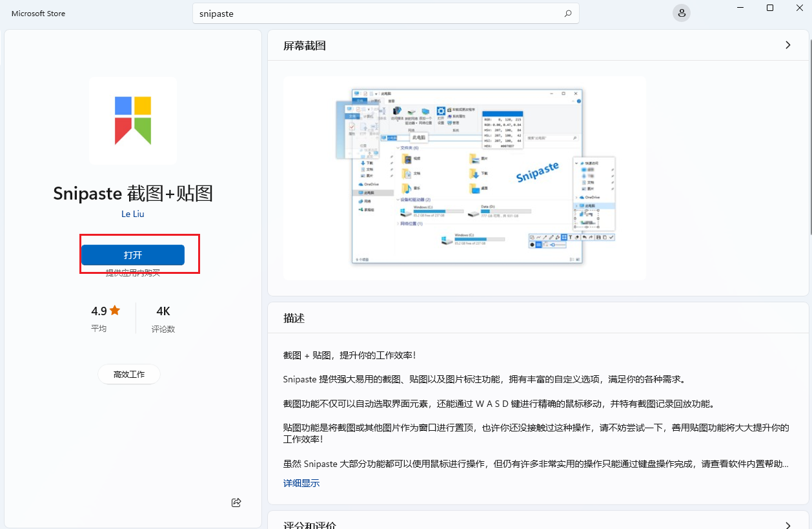Image resolution: width=812 pixels, height=529 pixels.
Task: Open the Snipaste screenshot preview image
Action: (x=465, y=178)
